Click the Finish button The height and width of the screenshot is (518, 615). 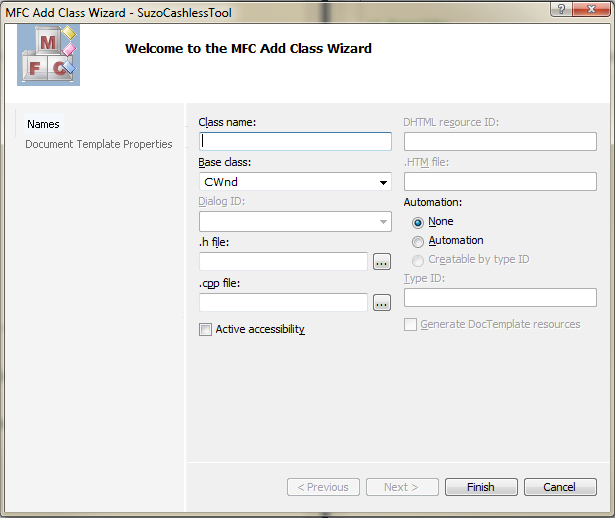point(480,487)
